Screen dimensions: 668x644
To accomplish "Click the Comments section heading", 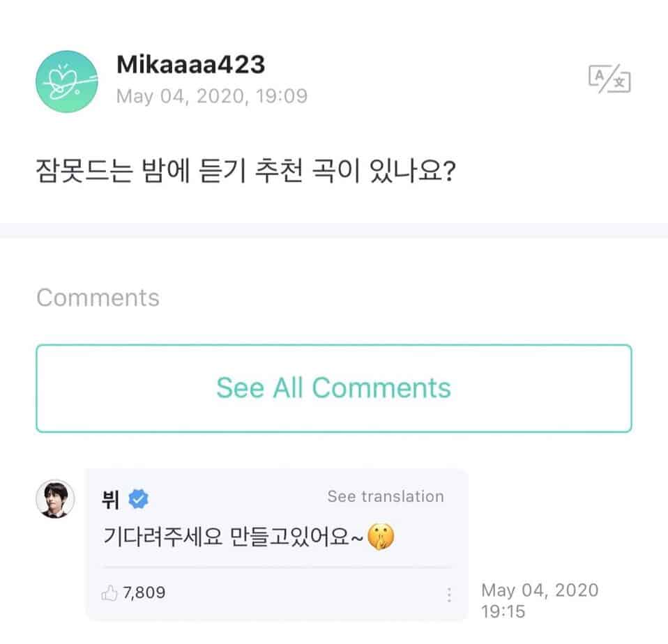I will click(98, 298).
